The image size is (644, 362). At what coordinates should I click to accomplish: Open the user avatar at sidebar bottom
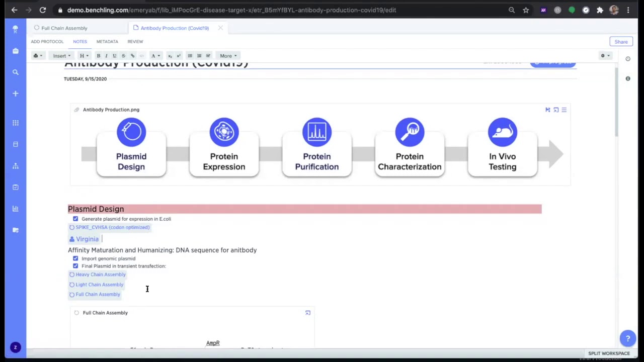click(15, 347)
